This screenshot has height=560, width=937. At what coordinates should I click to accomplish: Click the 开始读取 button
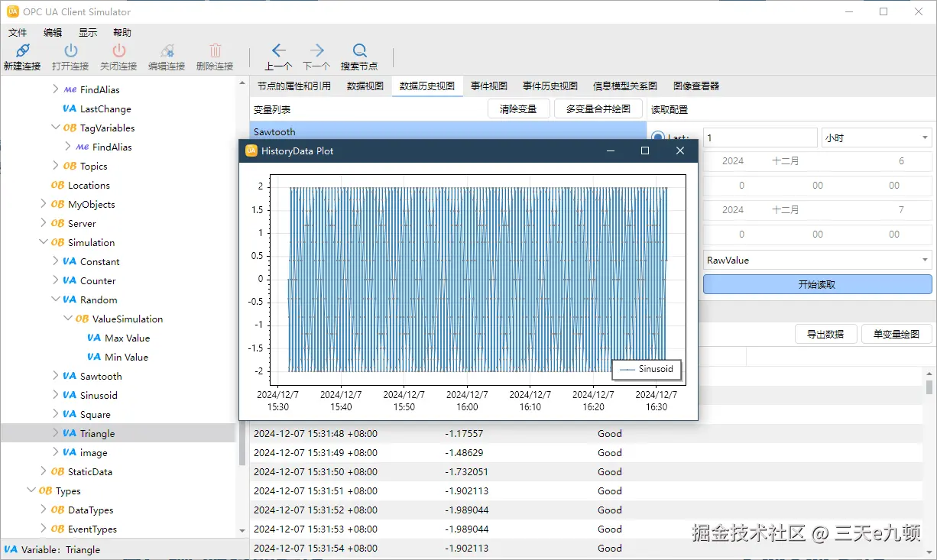[817, 284]
